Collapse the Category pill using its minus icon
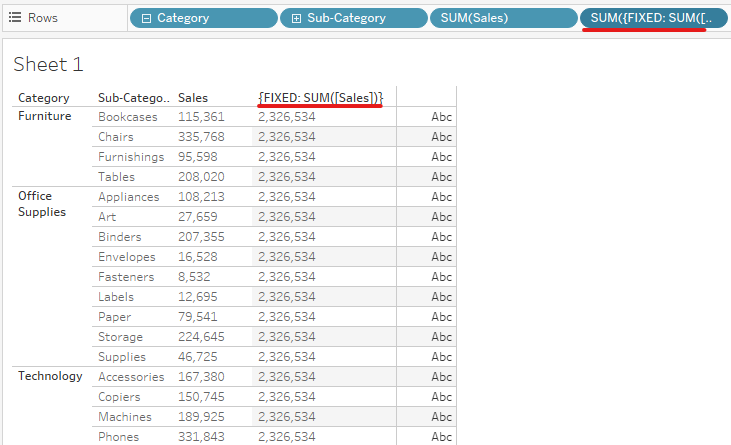731x445 pixels. [x=147, y=18]
